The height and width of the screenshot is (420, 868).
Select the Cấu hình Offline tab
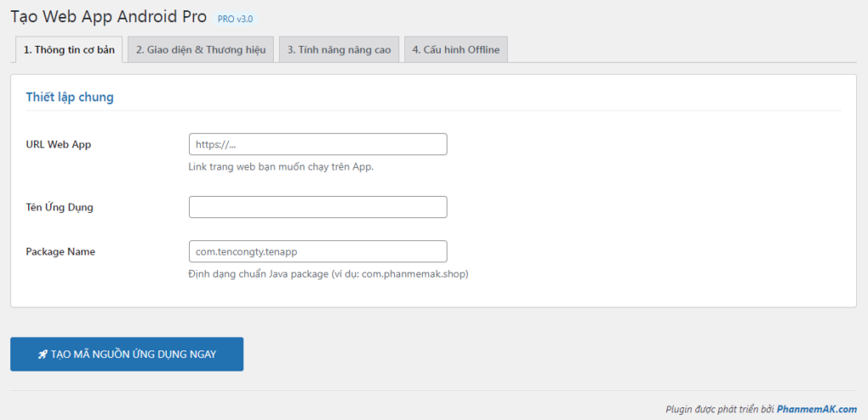[x=455, y=50]
